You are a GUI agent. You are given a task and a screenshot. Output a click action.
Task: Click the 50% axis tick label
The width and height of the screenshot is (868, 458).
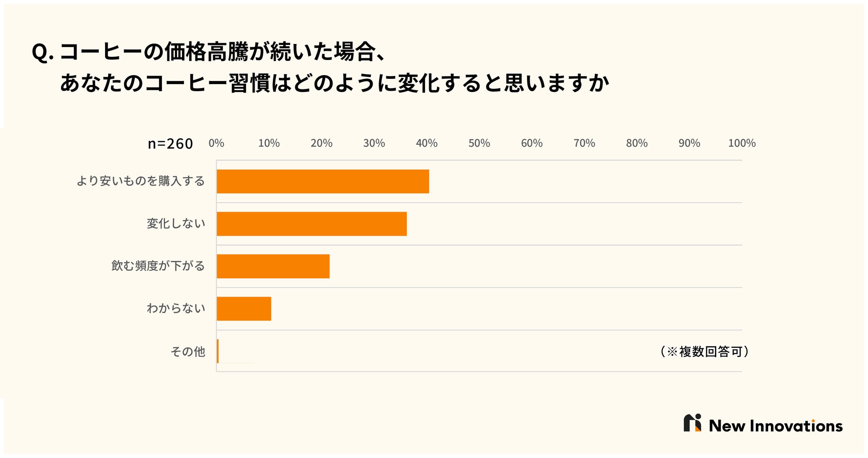tap(479, 143)
